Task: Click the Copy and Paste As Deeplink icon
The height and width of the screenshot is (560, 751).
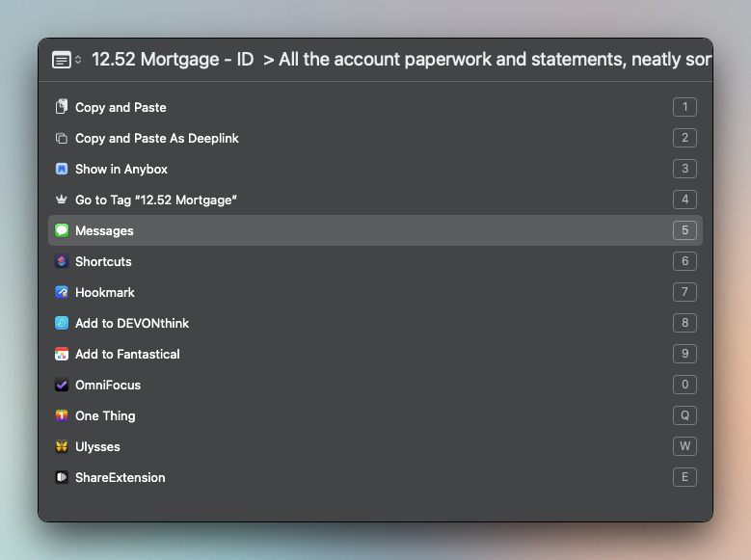Action: [62, 138]
